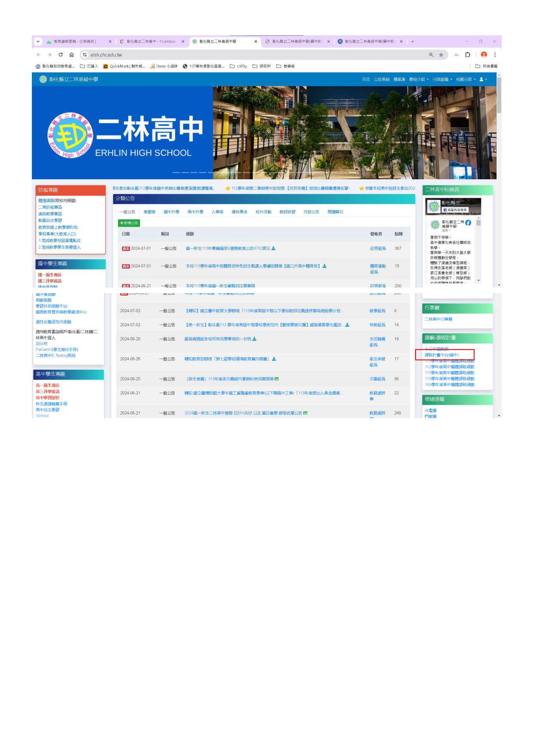Switch to the 國中升學 tab
The width and height of the screenshot is (534, 756).
pos(171,212)
